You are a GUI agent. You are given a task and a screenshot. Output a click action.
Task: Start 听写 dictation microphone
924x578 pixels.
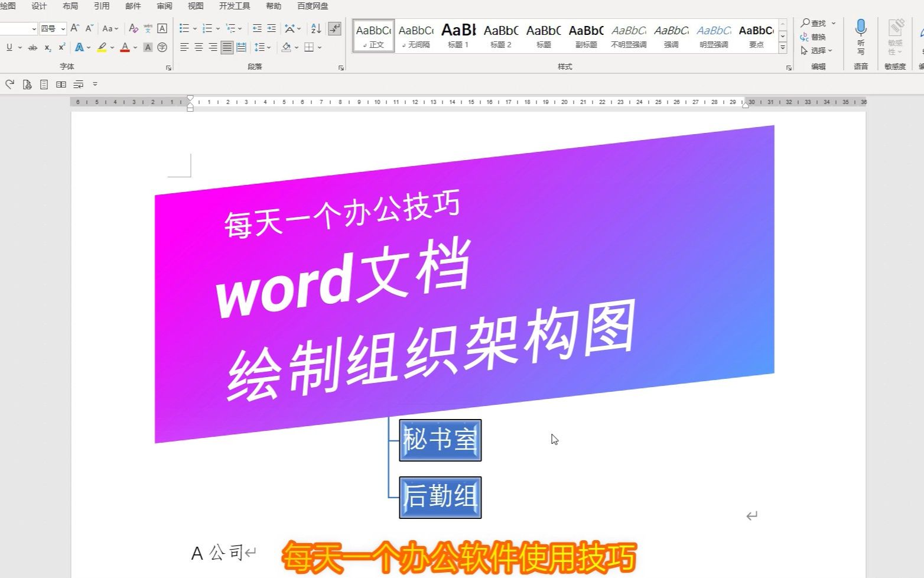(861, 36)
